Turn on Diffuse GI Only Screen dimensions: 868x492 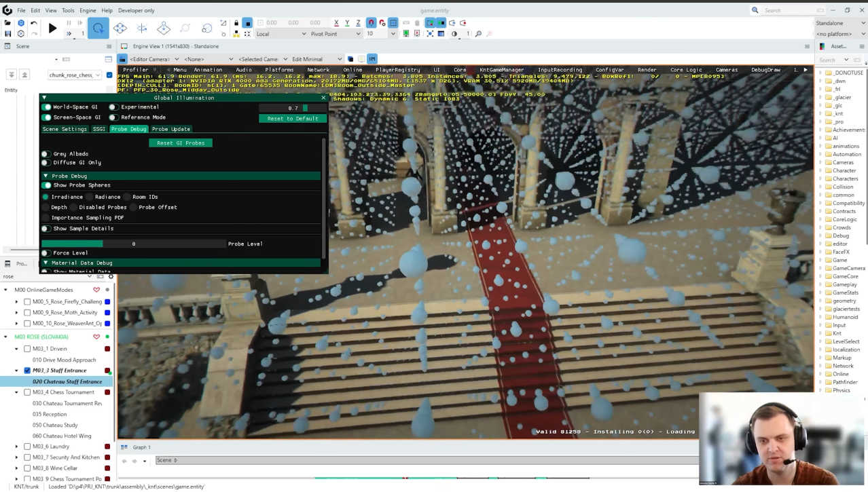point(46,163)
